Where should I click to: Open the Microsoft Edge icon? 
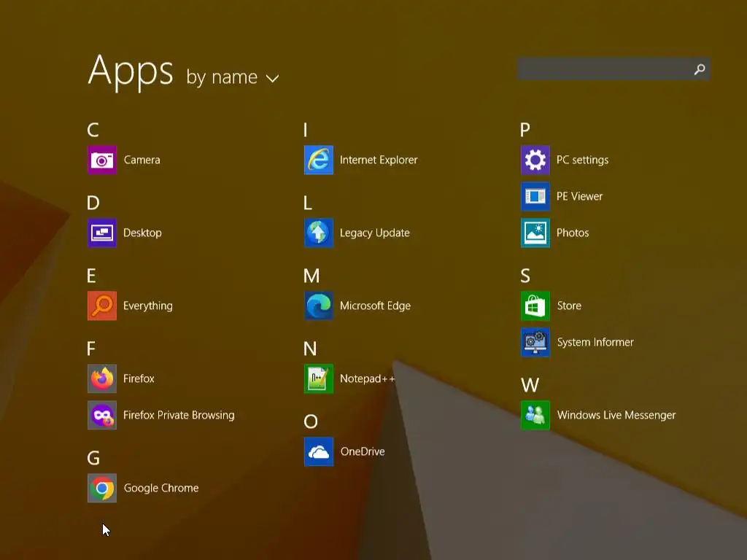click(319, 306)
